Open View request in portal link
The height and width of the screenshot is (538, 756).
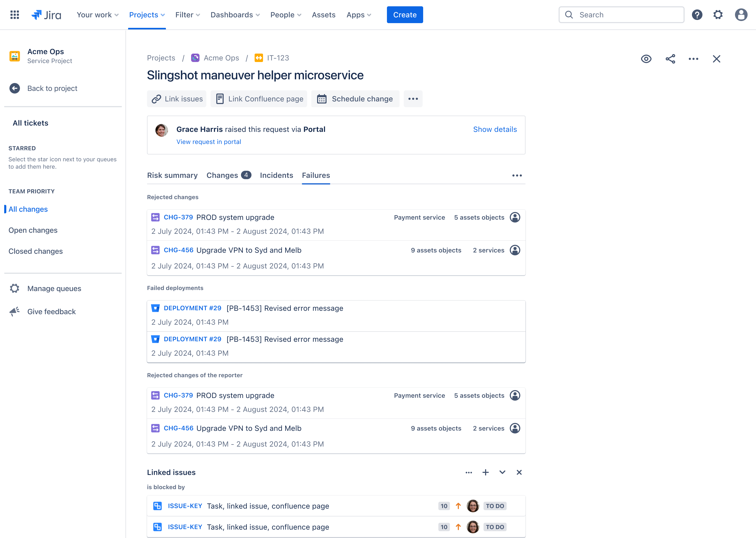(208, 142)
